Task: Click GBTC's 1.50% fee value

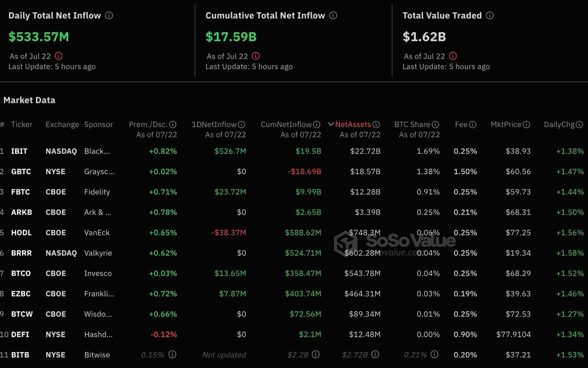Action: [465, 172]
